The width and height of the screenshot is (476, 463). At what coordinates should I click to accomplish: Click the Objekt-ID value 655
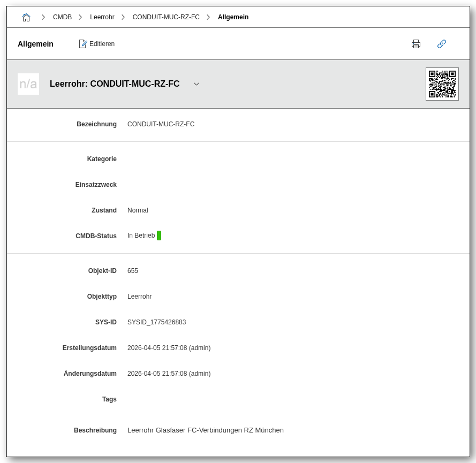click(x=133, y=271)
